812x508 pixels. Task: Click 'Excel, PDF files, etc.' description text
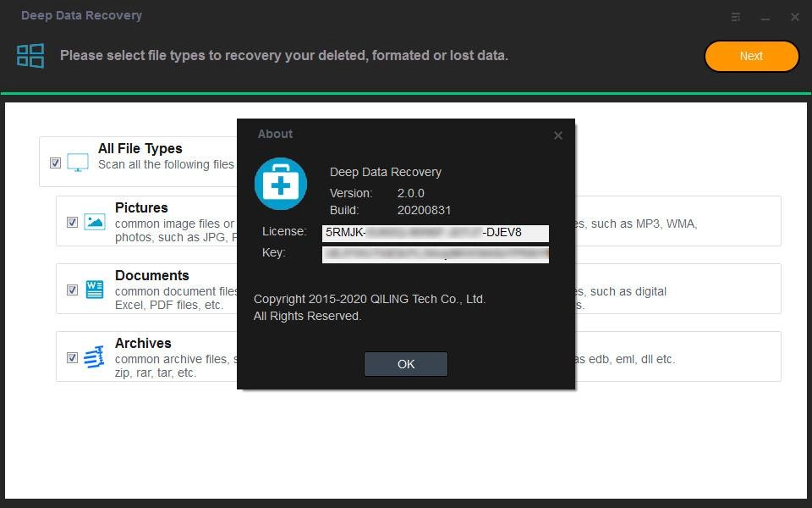(x=169, y=306)
